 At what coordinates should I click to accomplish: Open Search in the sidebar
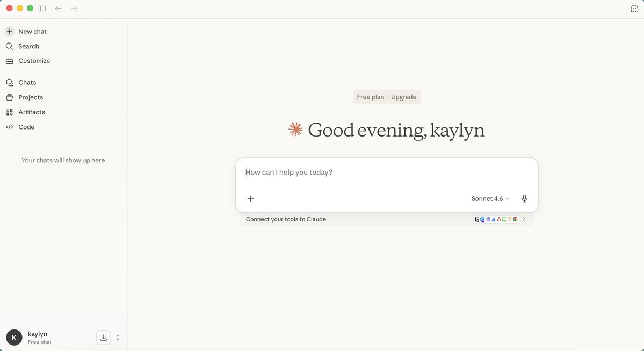[x=28, y=46]
